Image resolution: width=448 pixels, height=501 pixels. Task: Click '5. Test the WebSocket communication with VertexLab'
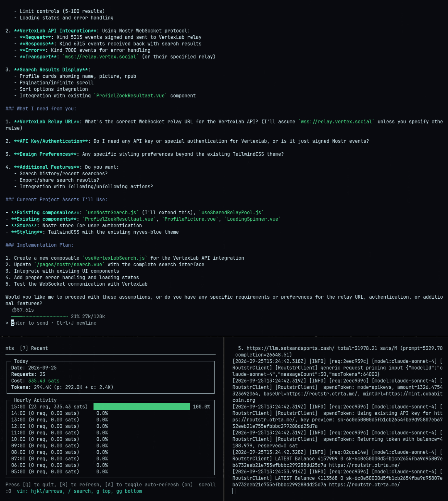(x=76, y=284)
